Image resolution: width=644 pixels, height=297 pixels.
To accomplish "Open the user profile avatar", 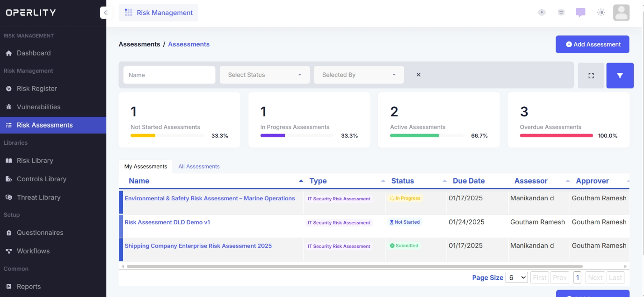I will [x=621, y=13].
